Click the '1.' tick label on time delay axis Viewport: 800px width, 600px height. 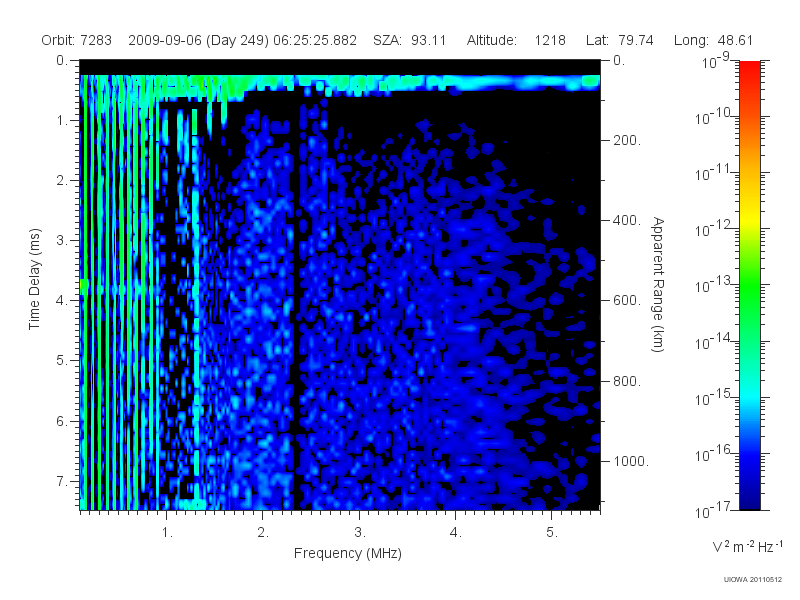62,120
